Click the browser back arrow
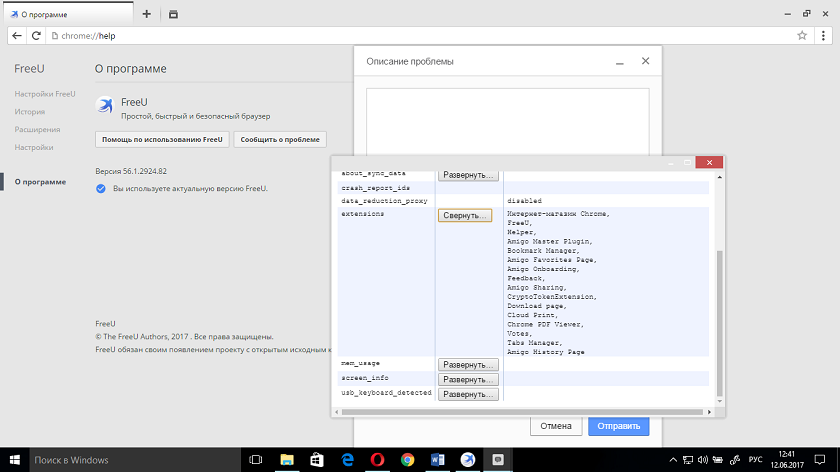840x472 pixels. tap(17, 35)
